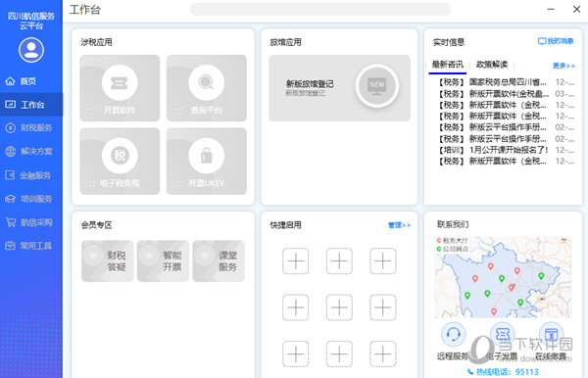Add shortcut in center plus slot
This screenshot has width=588, height=378.
[x=339, y=307]
